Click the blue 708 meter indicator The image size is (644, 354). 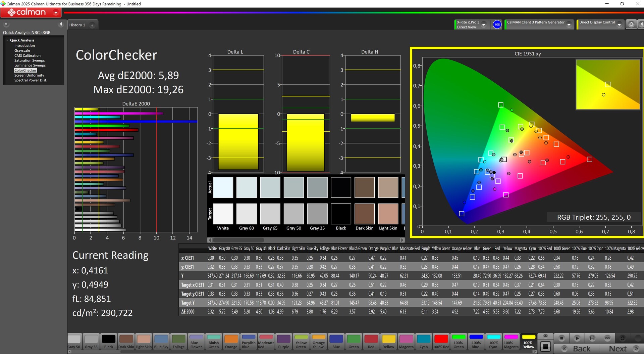tap(497, 25)
